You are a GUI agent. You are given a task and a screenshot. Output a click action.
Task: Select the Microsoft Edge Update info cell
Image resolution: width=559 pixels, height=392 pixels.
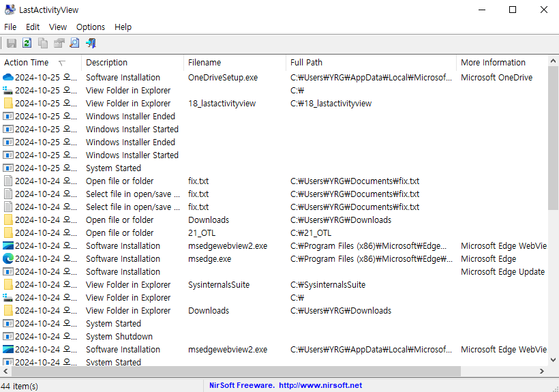coord(502,271)
